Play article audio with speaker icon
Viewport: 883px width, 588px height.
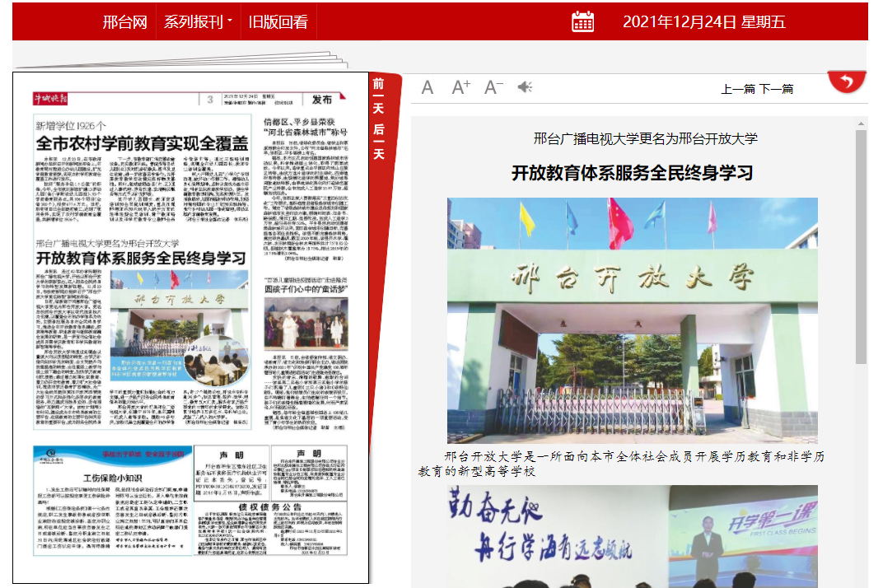(x=525, y=86)
